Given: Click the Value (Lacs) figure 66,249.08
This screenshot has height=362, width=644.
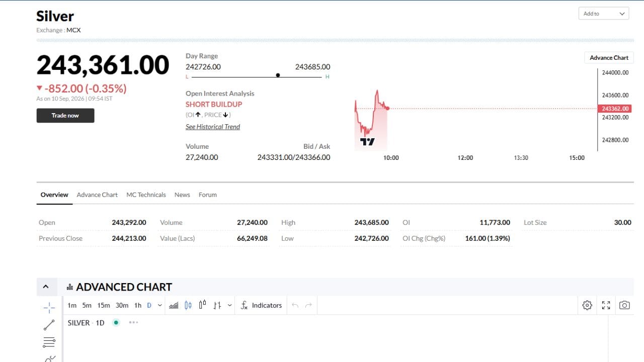Looking at the screenshot, I should point(252,238).
